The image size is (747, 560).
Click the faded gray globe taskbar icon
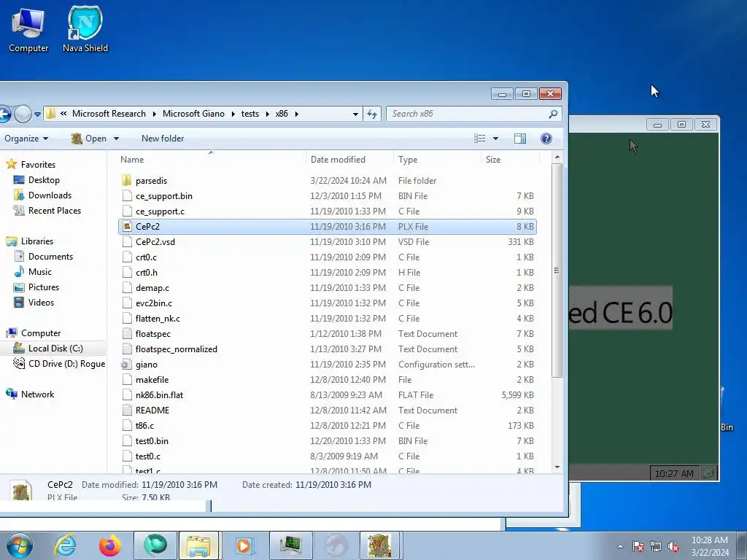336,545
